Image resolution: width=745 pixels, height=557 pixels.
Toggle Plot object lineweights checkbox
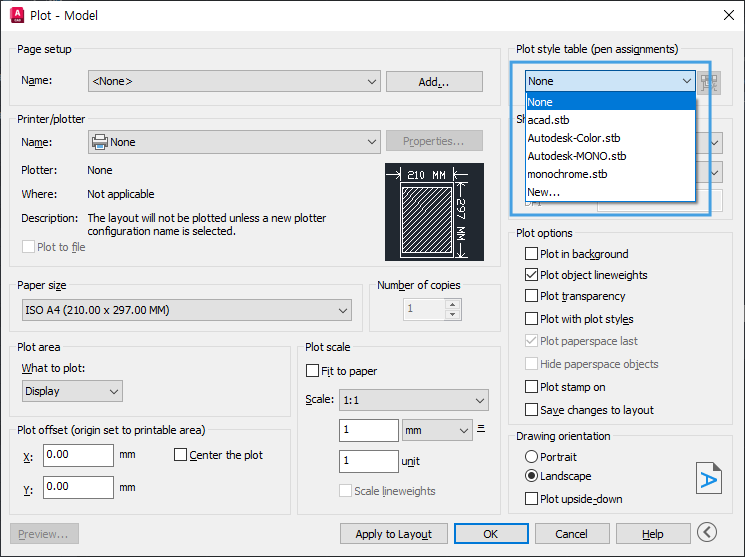coord(531,275)
